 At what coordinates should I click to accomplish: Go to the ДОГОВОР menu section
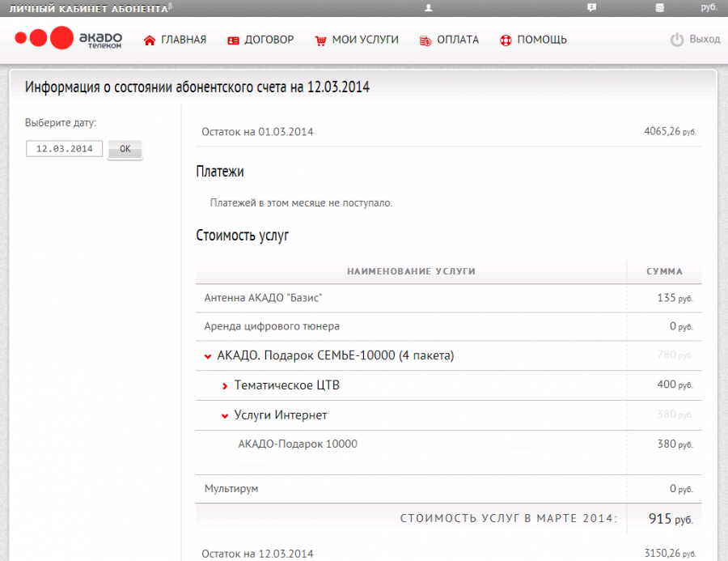(269, 40)
